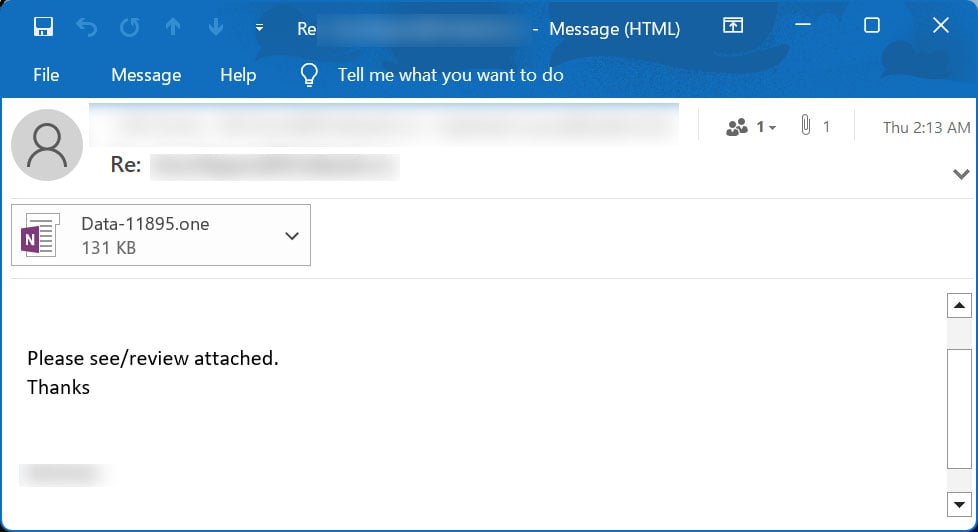The height and width of the screenshot is (532, 978).
Task: Click the Save icon in title bar
Action: [43, 27]
